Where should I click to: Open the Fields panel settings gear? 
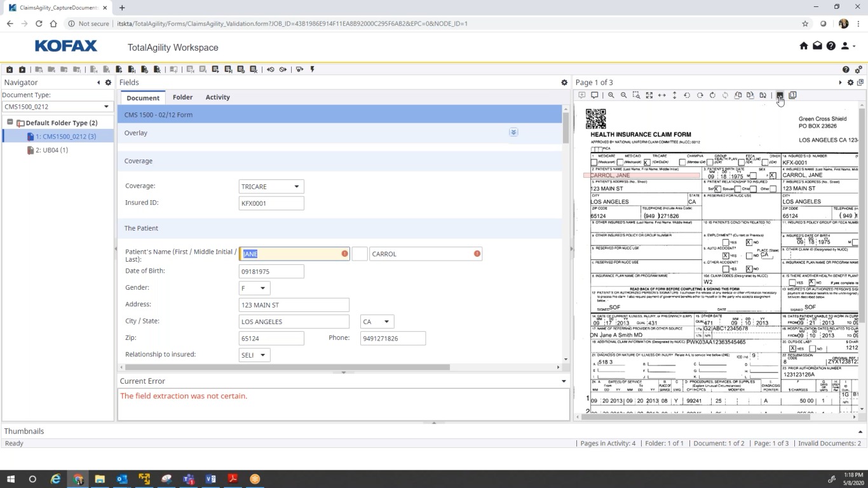564,83
